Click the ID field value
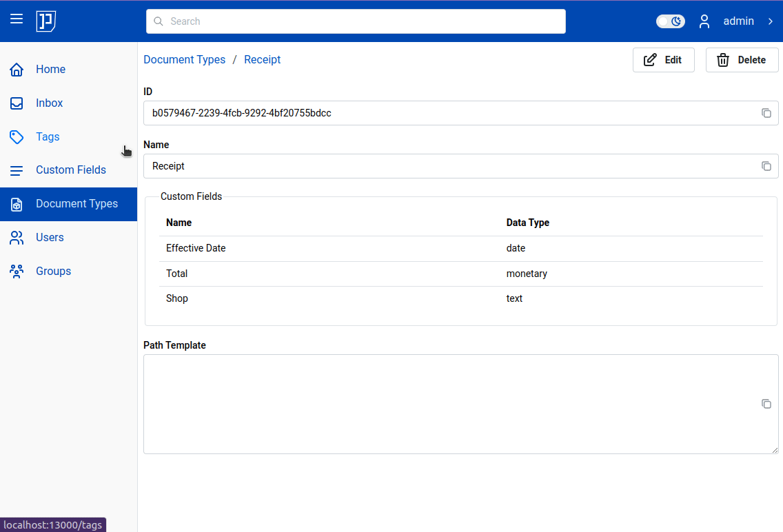This screenshot has width=783, height=532. click(x=460, y=113)
